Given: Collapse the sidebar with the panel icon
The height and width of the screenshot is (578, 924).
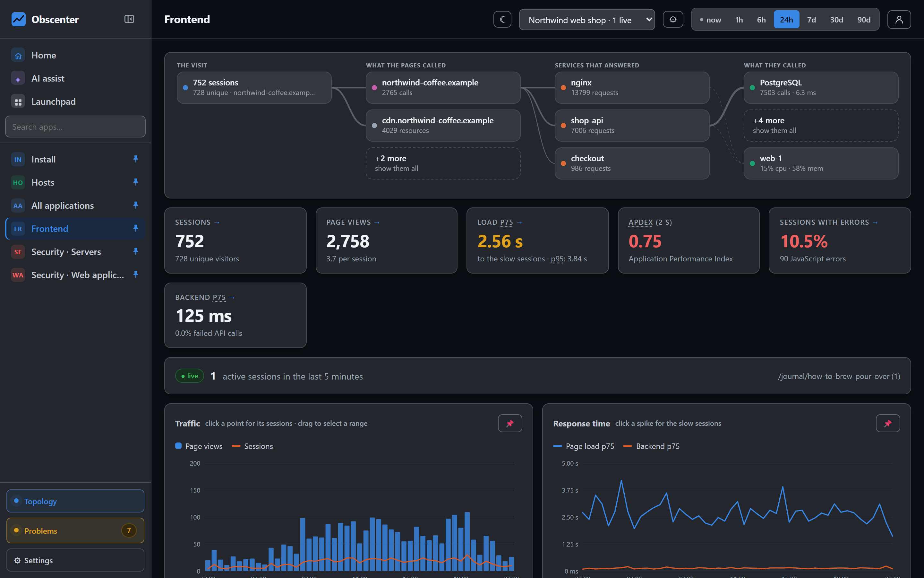Looking at the screenshot, I should (x=129, y=19).
